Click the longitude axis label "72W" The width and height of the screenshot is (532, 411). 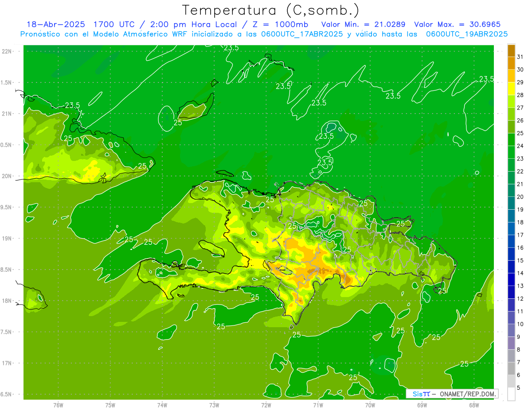266,405
